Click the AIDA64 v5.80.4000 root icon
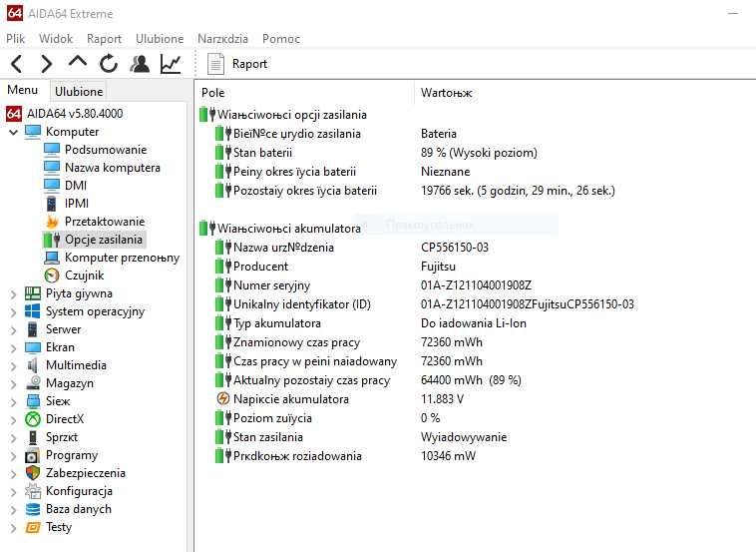756x552 pixels. tap(14, 114)
